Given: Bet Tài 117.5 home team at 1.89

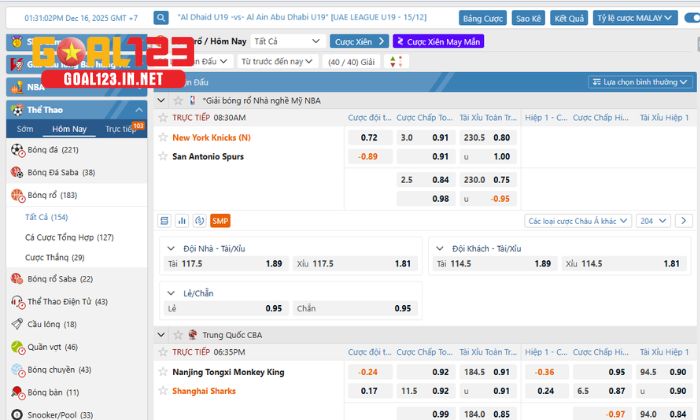Looking at the screenshot, I should (x=225, y=264).
